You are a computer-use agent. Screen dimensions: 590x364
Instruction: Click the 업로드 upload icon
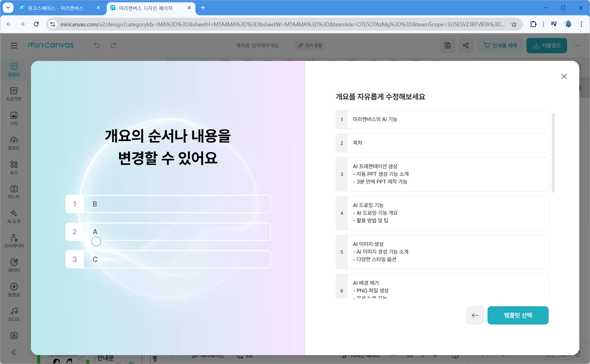coord(14,143)
